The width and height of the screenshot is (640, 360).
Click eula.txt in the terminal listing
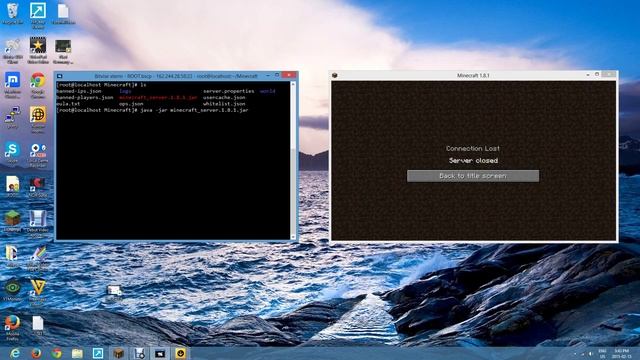69,104
